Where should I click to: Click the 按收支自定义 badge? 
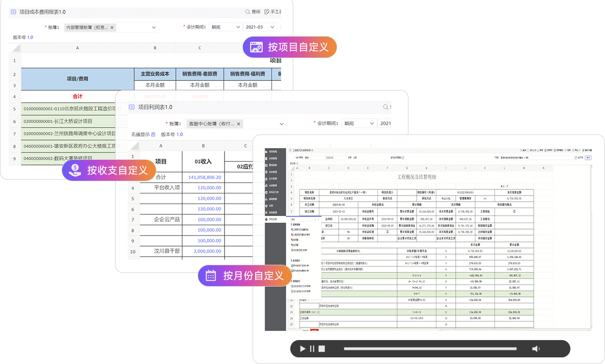pyautogui.click(x=108, y=170)
